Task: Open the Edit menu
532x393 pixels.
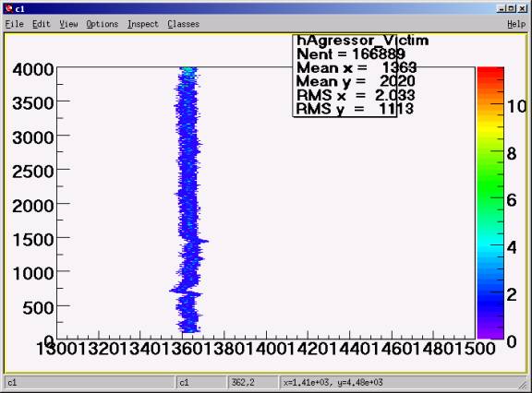Action: pos(41,24)
